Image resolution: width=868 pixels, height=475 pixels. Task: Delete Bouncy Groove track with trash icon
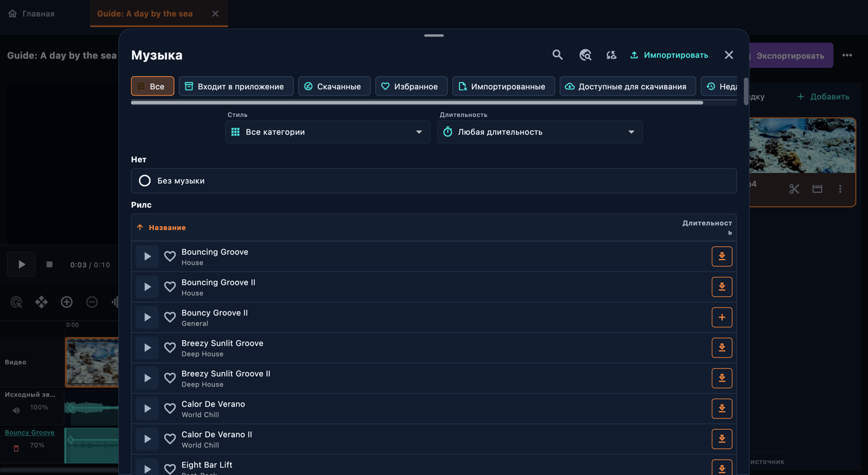coord(16,448)
